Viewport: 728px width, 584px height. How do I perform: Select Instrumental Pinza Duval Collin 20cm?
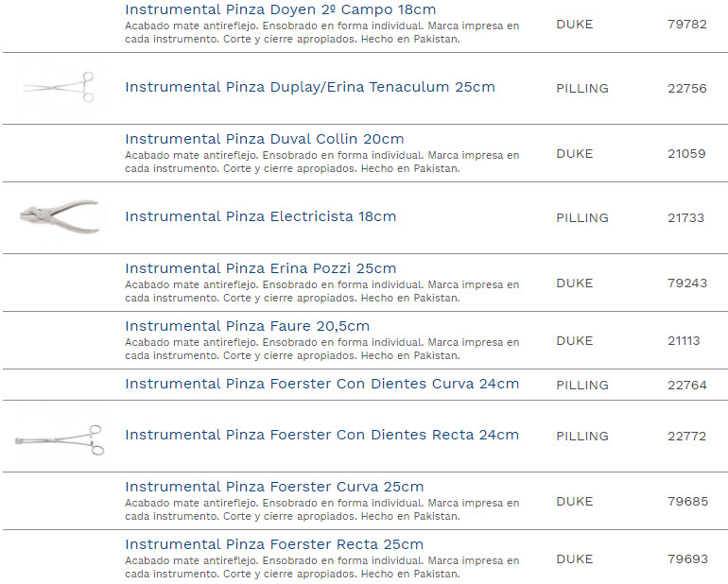264,139
